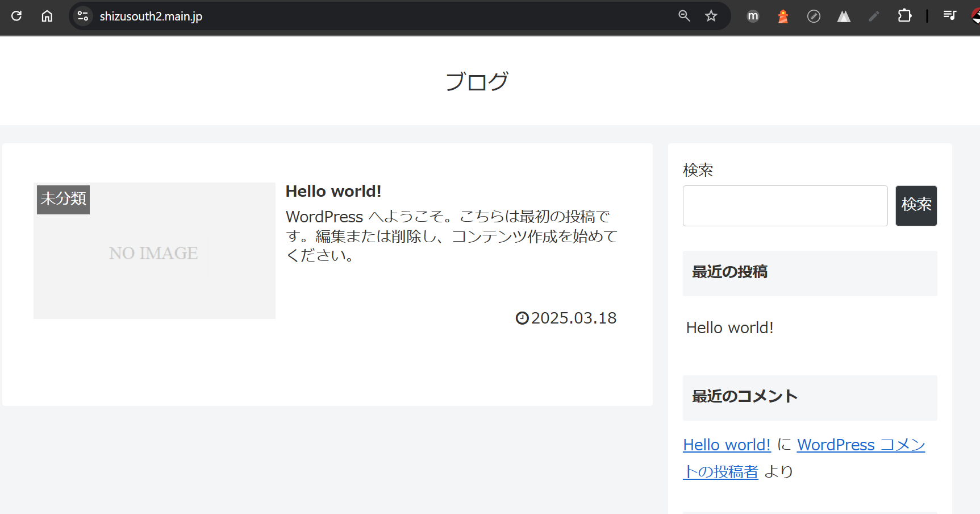This screenshot has width=980, height=514.
Task: Click the NO IMAGE post thumbnail
Action: (x=154, y=251)
